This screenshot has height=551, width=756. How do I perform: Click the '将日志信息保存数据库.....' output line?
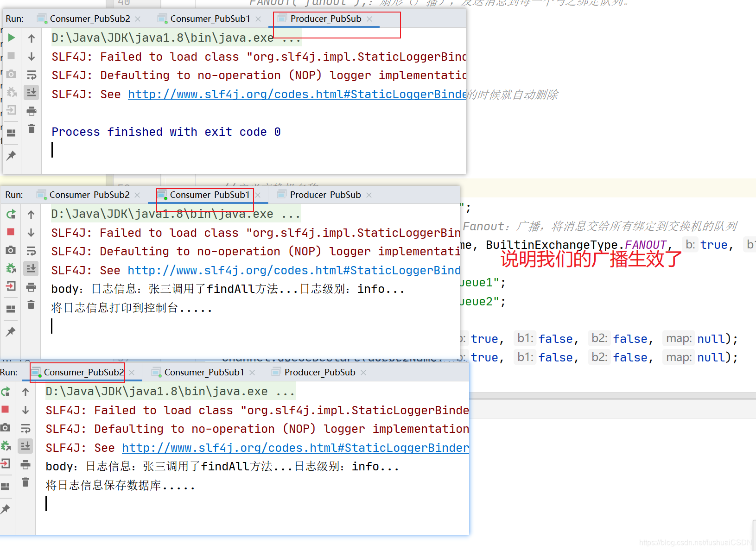coord(120,486)
